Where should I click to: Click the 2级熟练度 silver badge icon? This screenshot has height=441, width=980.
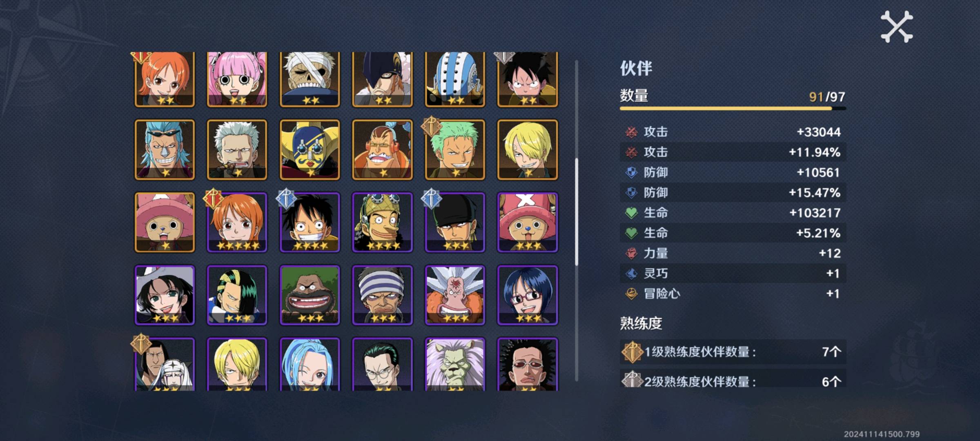[x=632, y=379]
